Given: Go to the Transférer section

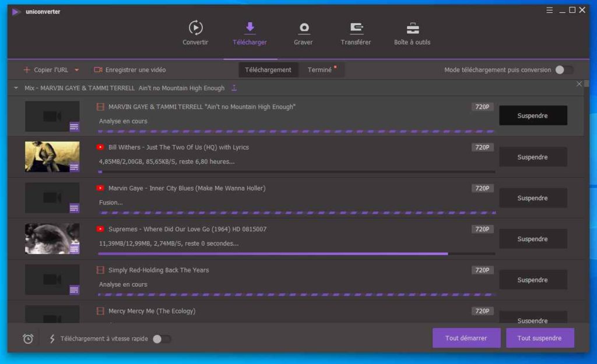Looking at the screenshot, I should pyautogui.click(x=356, y=33).
